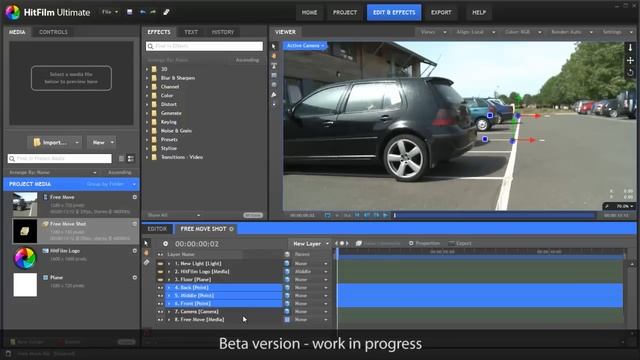The width and height of the screenshot is (640, 360).
Task: Click the timeline Export button
Action: point(460,243)
